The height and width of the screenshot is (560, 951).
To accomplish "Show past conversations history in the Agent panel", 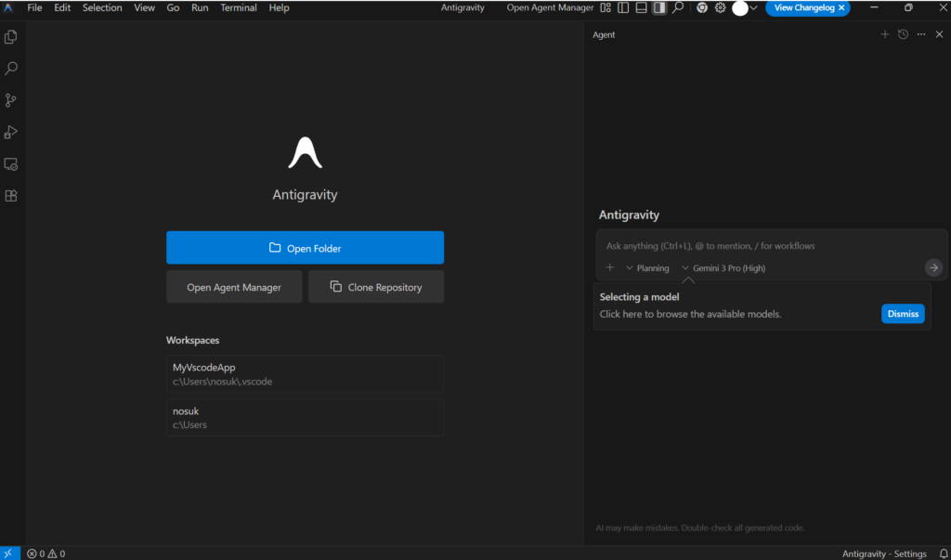I will 903,34.
